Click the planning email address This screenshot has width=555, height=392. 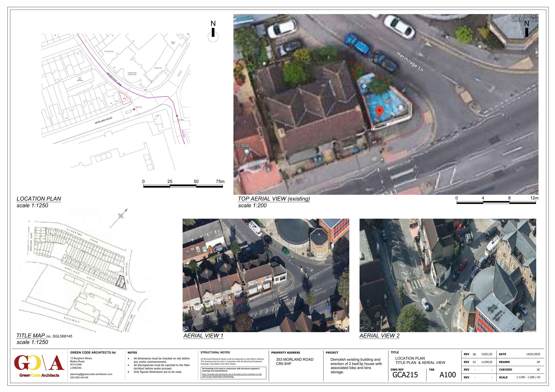(91, 374)
